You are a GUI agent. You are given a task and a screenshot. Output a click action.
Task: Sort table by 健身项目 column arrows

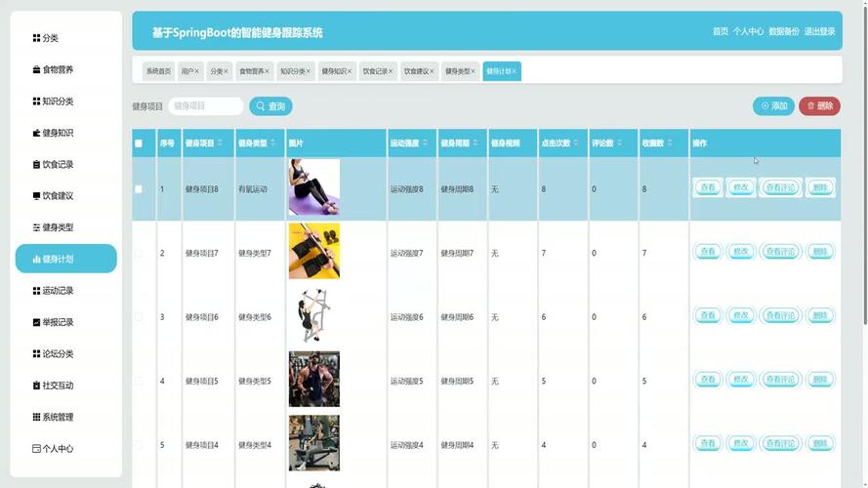(x=220, y=142)
